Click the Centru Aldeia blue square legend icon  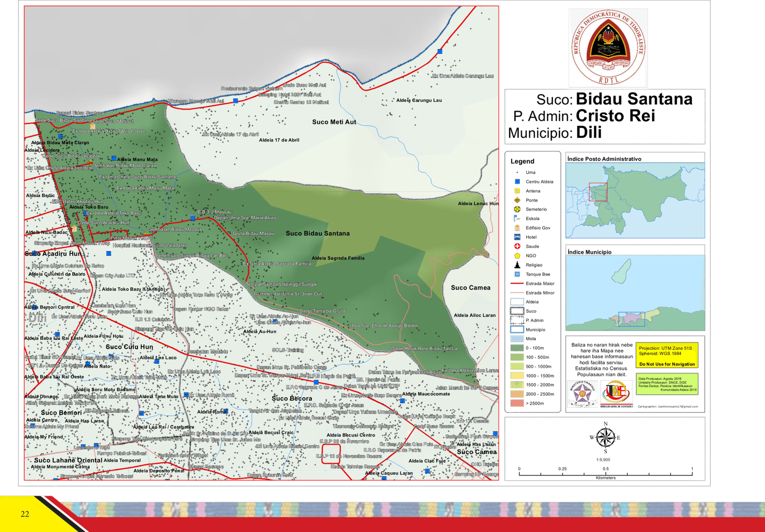point(517,182)
